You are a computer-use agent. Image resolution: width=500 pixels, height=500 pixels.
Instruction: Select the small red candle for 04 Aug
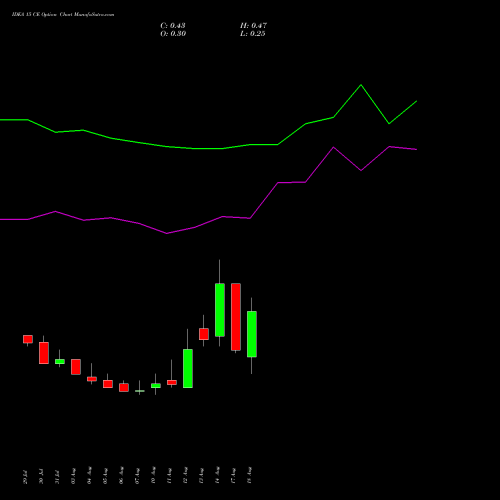point(92,379)
